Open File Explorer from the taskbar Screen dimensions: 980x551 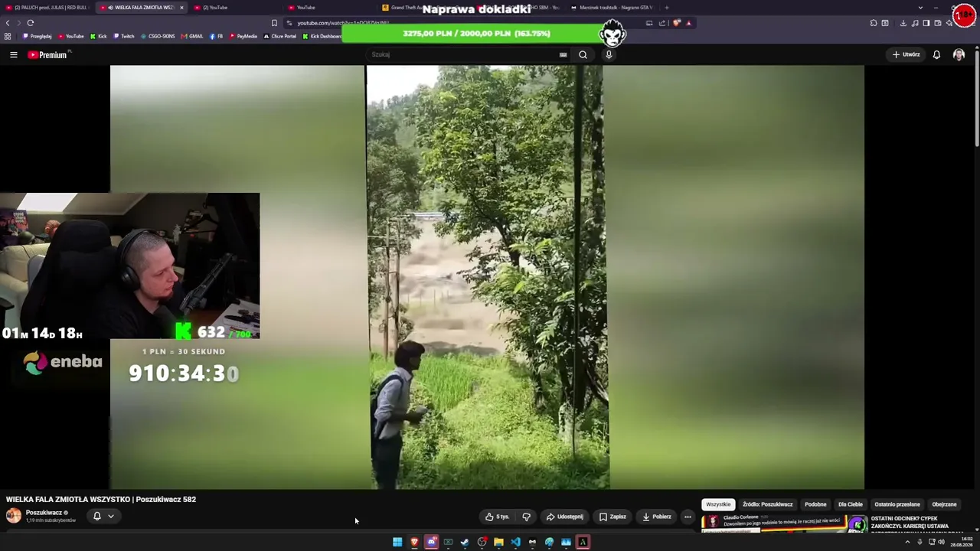(498, 542)
